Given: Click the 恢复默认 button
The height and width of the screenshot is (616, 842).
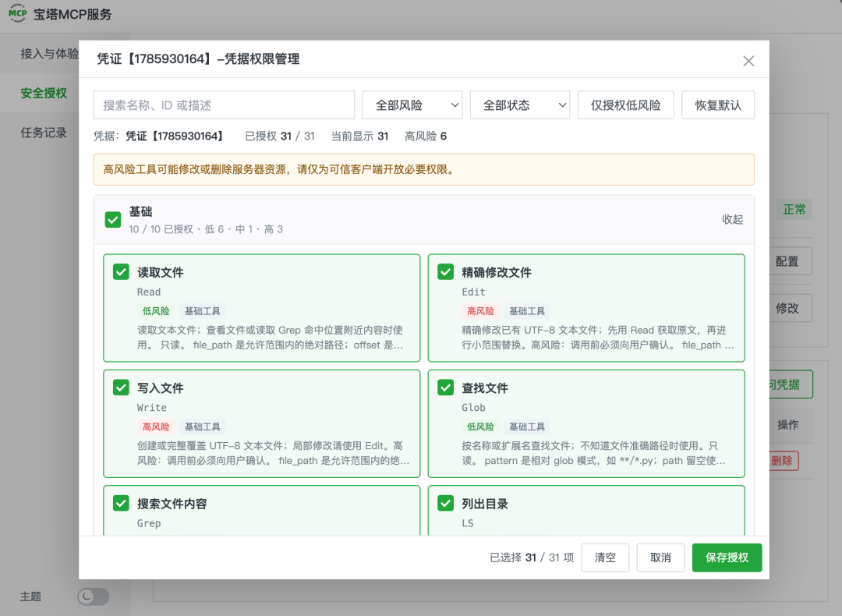Looking at the screenshot, I should click(718, 104).
